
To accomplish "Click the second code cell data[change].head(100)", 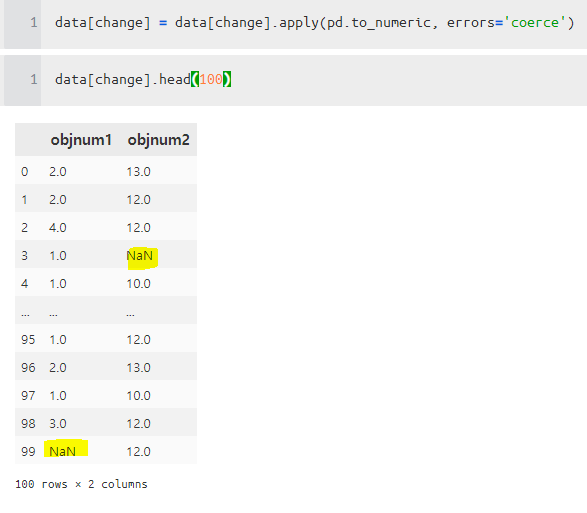I will (314, 80).
